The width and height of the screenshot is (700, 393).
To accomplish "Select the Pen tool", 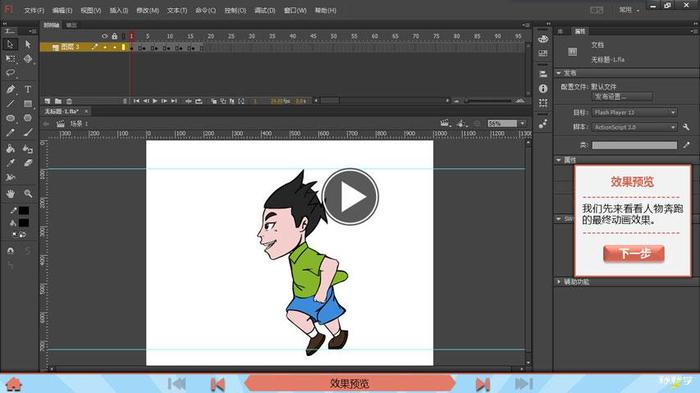I will point(10,89).
